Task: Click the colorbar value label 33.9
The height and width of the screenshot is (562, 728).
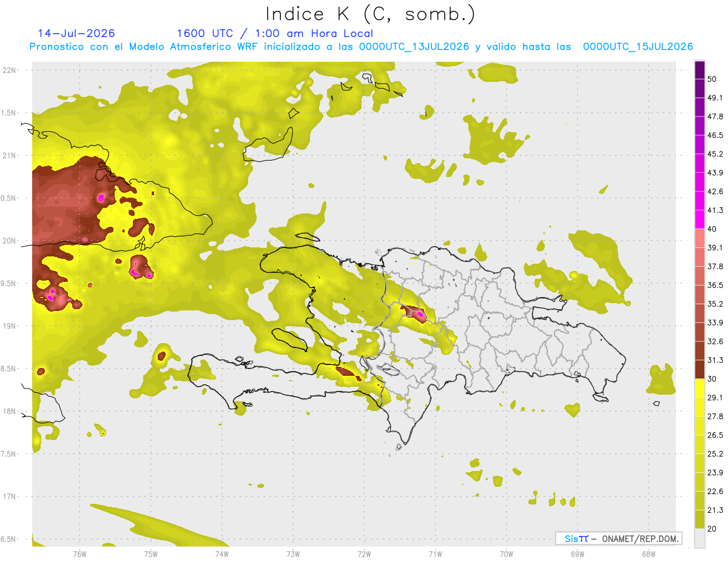Action: tap(716, 323)
